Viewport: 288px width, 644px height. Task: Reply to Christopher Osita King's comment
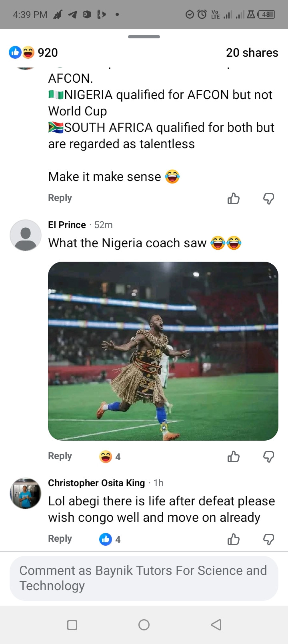(60, 539)
